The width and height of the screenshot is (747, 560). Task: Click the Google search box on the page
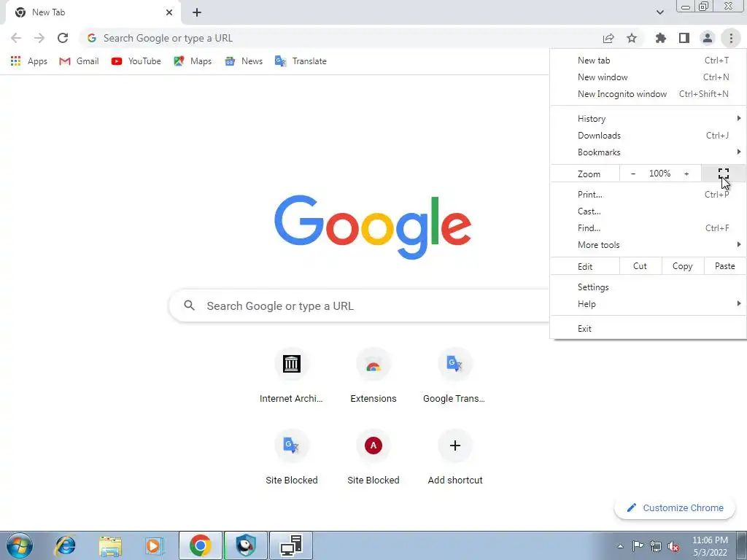click(360, 306)
